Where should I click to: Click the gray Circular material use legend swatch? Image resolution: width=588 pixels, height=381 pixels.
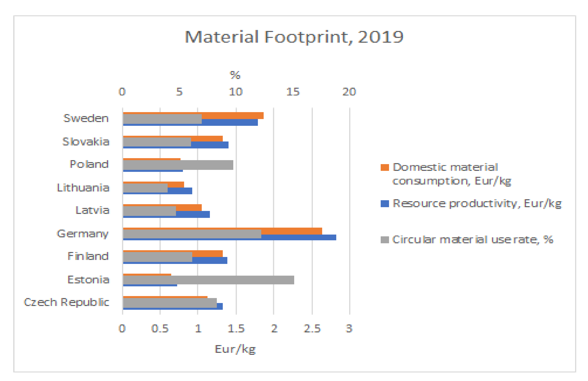(385, 240)
